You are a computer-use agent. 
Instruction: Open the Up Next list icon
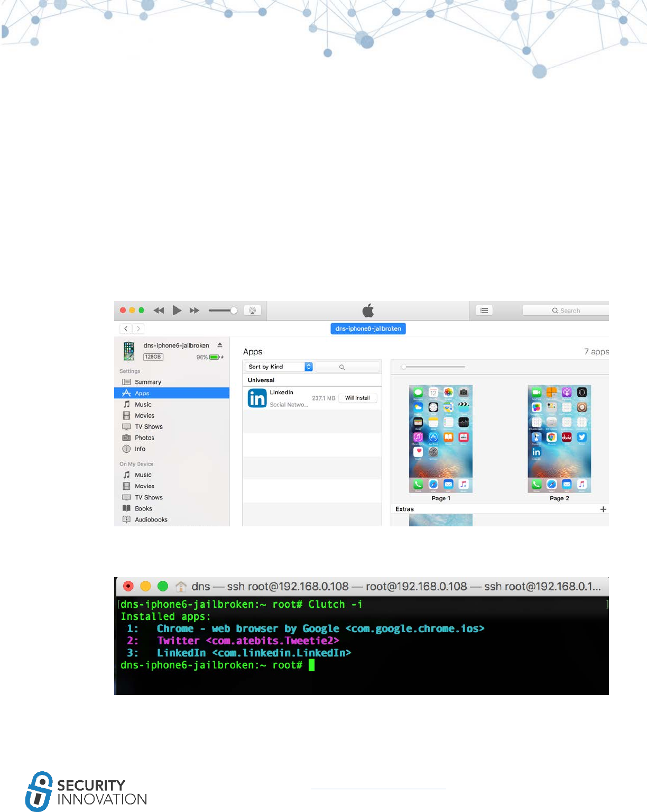484,311
